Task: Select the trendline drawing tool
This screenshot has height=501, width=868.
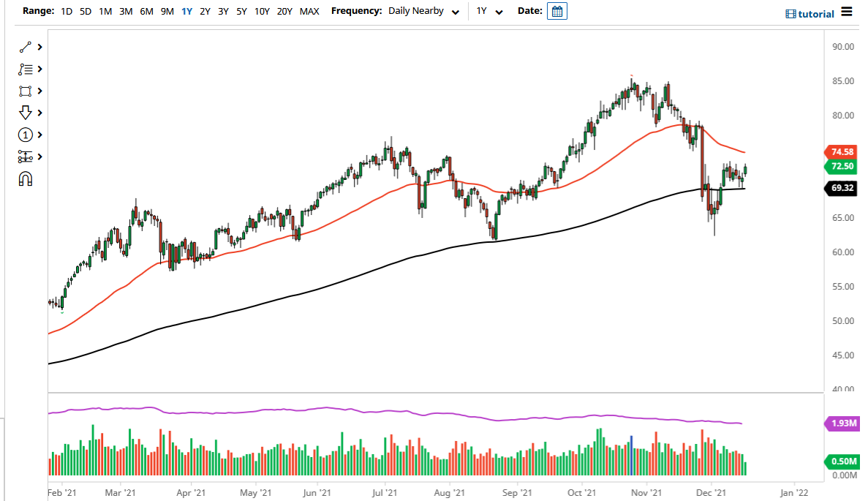Action: tap(26, 47)
